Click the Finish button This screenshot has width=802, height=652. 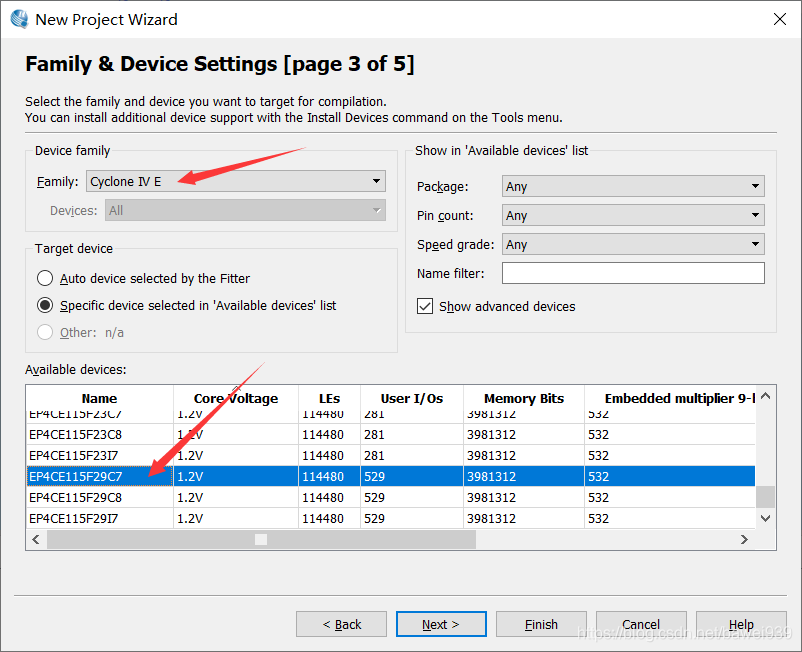[x=541, y=624]
